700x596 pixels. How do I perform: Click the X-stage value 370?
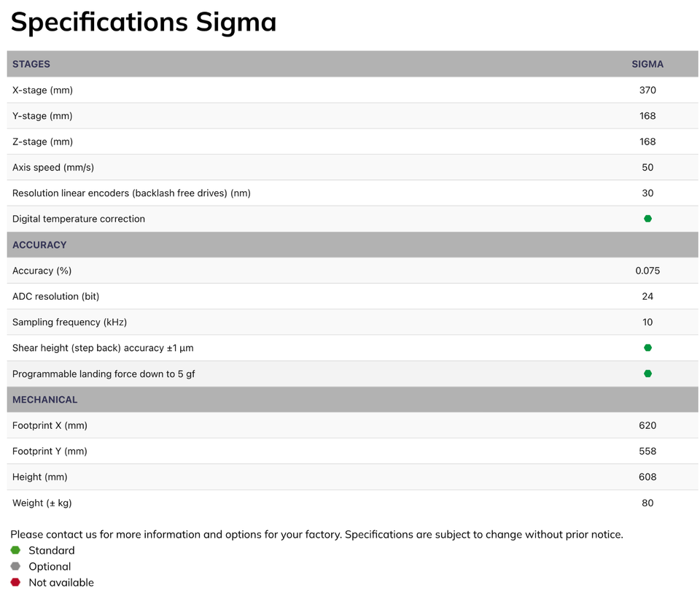coord(647,90)
